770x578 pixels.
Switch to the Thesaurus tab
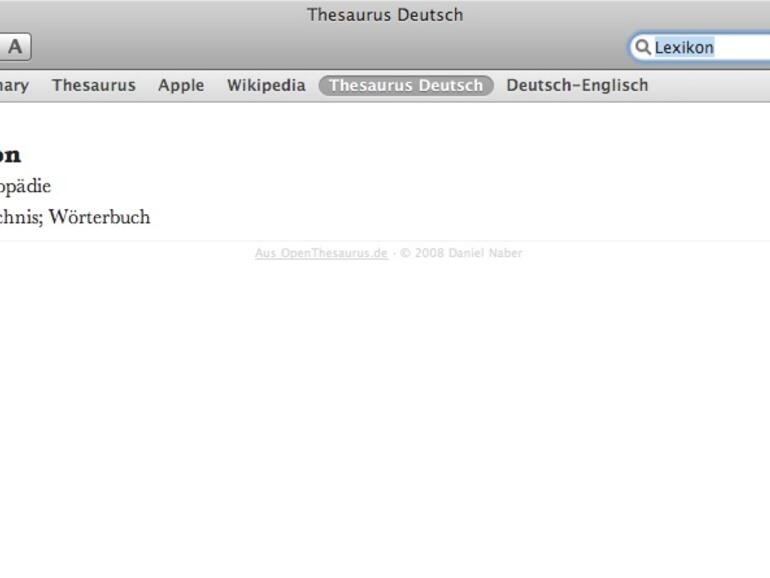point(94,85)
